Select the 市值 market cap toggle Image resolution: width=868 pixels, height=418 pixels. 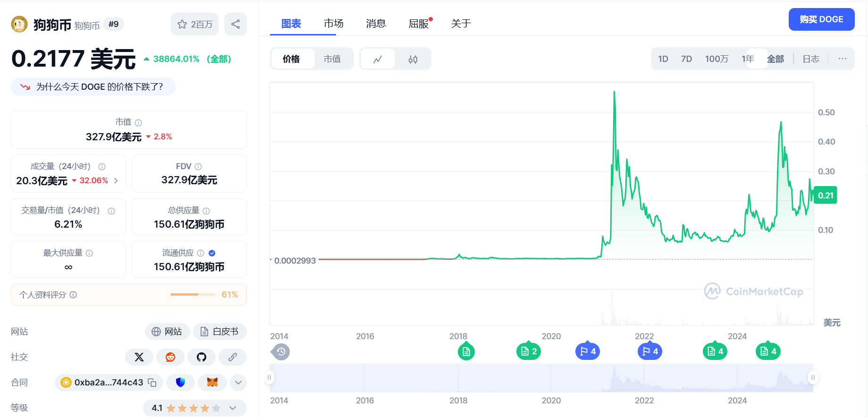tap(332, 59)
